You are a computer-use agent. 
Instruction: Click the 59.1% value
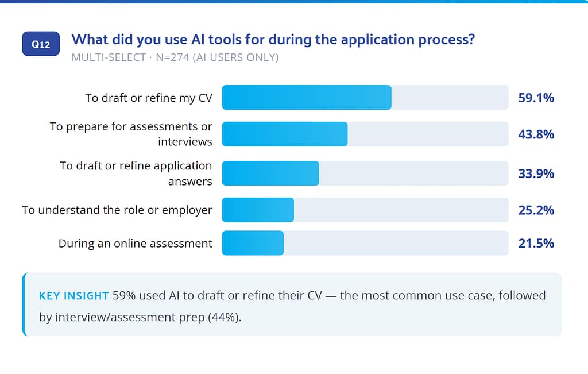pos(536,98)
